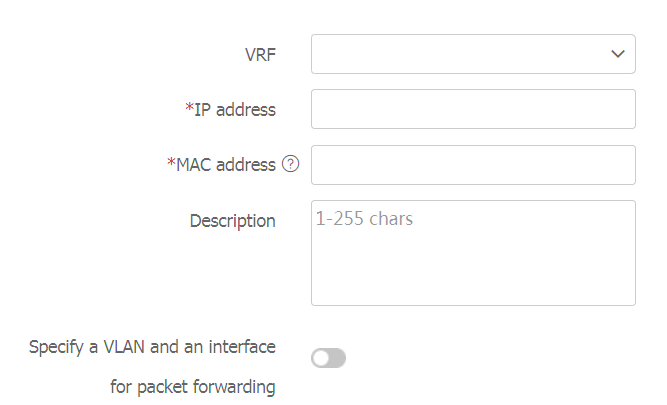Image resolution: width=667 pixels, height=405 pixels.
Task: Focus the IP address input field
Action: click(473, 109)
